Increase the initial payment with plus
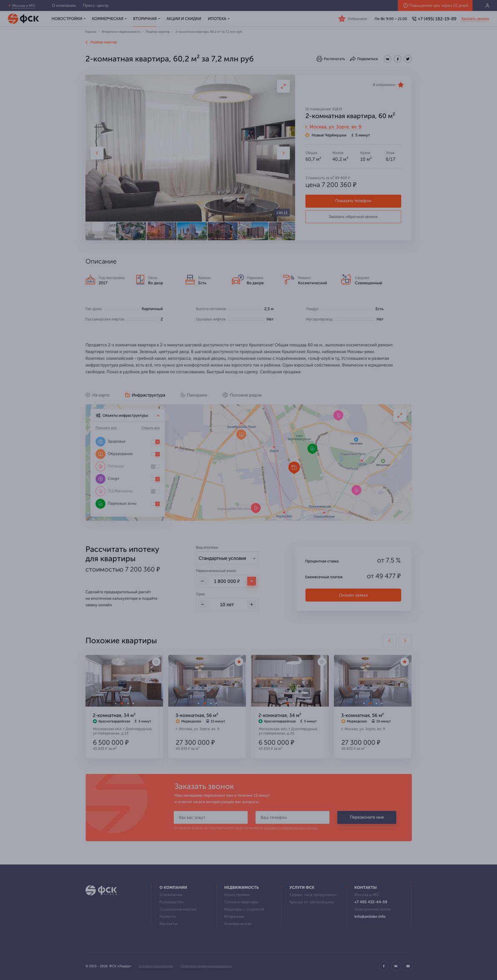497x980 pixels. [x=251, y=581]
